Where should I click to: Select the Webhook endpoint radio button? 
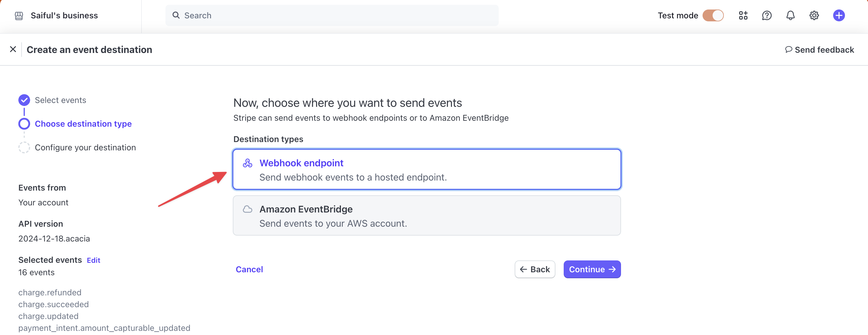point(426,169)
